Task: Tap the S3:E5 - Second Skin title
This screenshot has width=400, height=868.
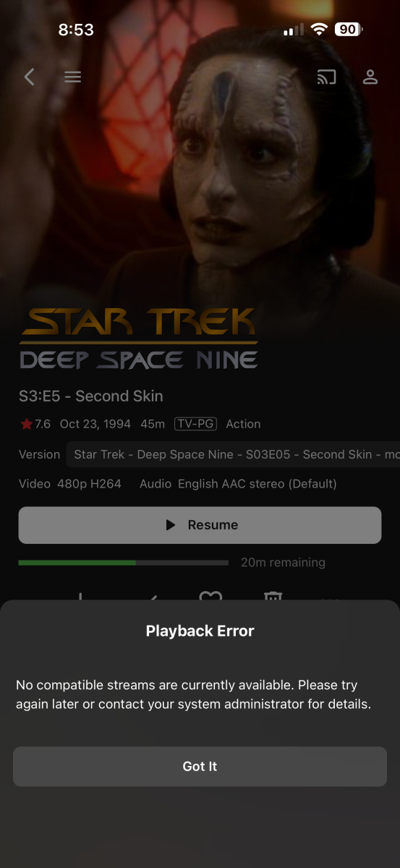Action: tap(91, 396)
